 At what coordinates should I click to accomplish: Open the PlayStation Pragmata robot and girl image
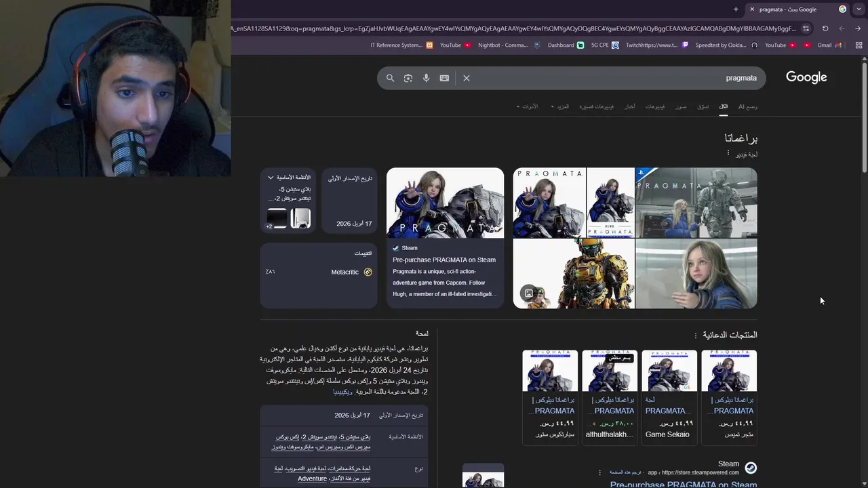[696, 203]
